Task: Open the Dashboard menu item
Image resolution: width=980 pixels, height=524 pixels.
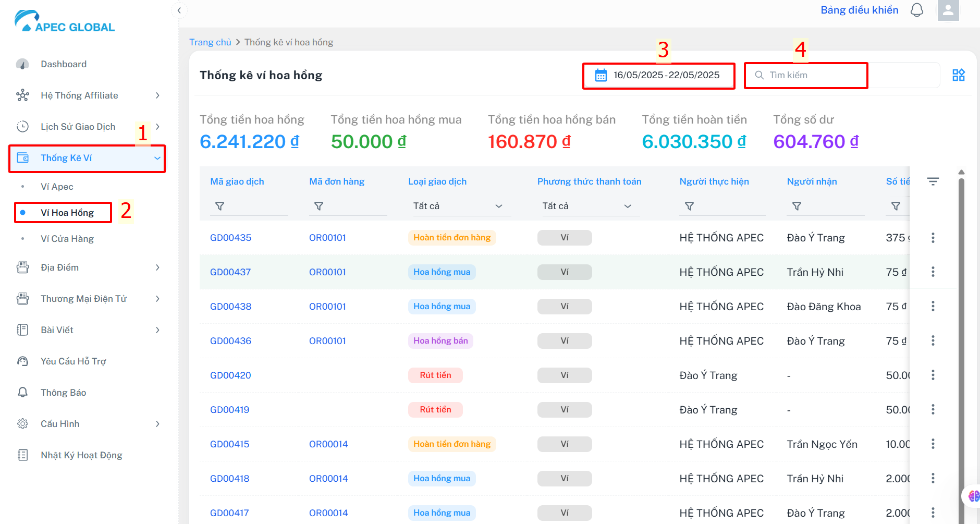Action: [x=88, y=64]
